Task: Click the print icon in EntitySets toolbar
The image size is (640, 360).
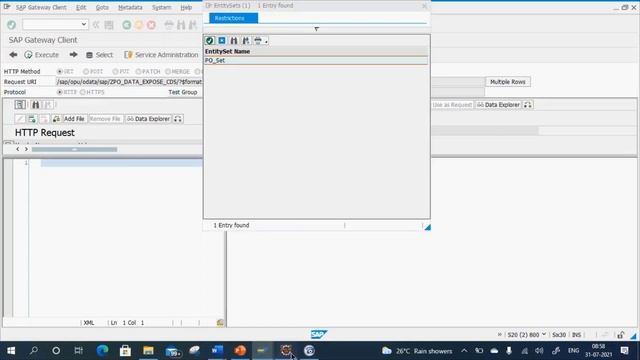Action: click(258, 40)
